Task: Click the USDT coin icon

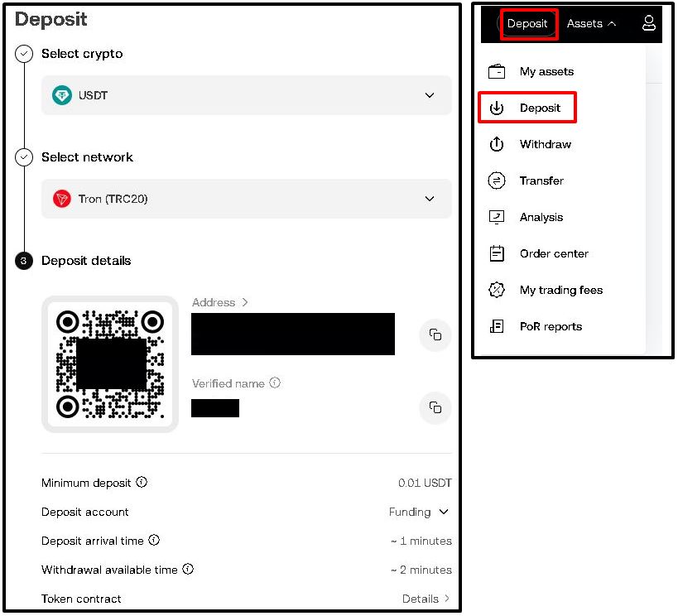Action: coord(62,95)
